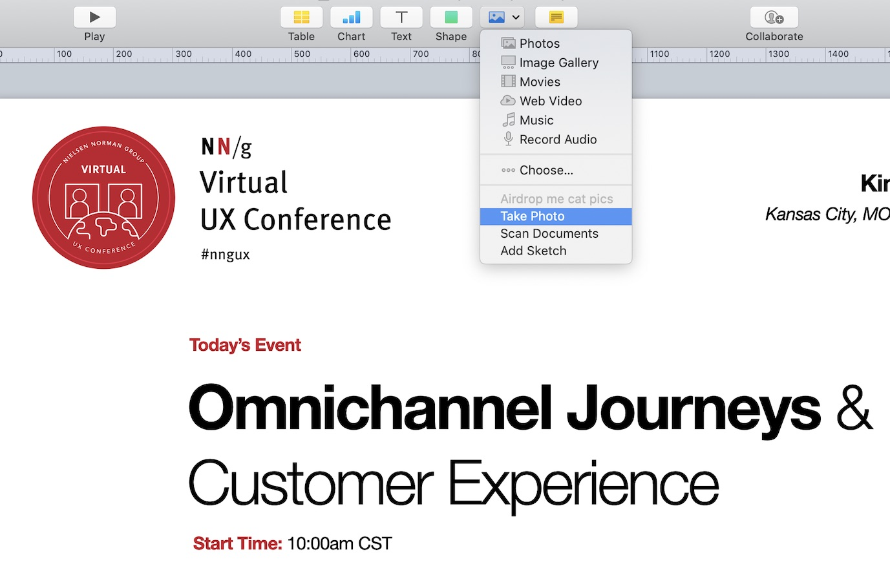The image size is (890, 588).
Task: Select Take Photo menu entry
Action: coord(533,216)
